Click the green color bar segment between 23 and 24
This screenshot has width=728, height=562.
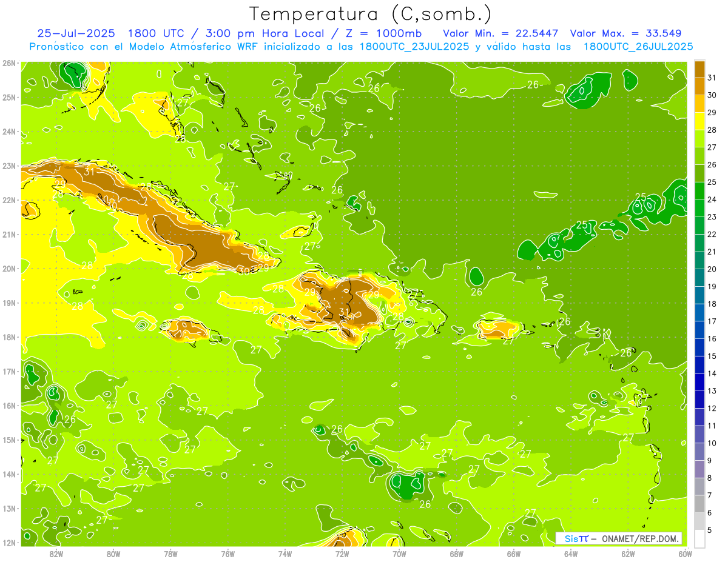[x=699, y=208]
